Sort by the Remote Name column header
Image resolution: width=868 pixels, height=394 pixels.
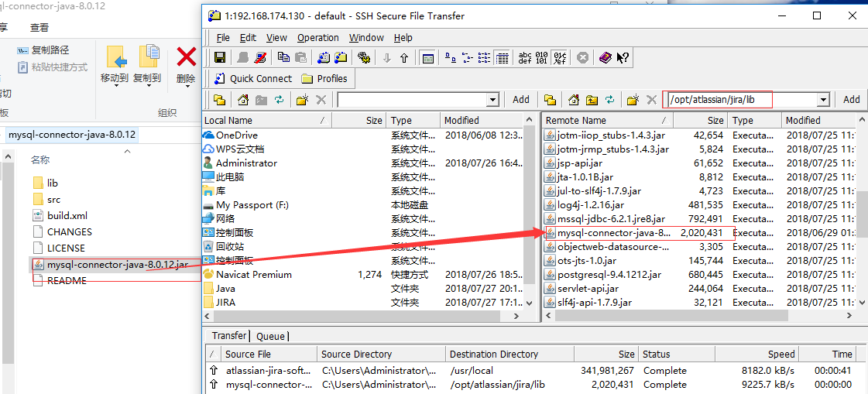click(608, 120)
